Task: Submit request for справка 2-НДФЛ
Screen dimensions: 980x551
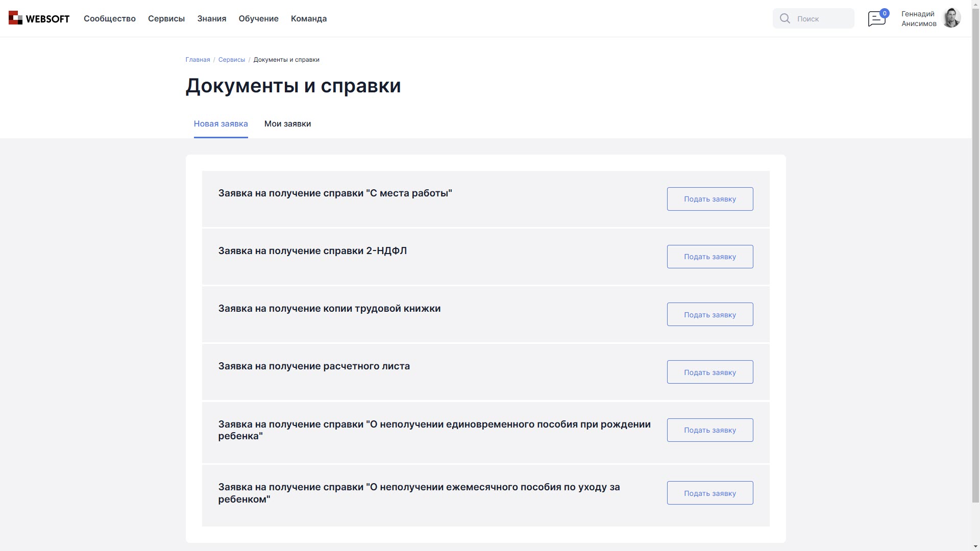Action: tap(710, 257)
